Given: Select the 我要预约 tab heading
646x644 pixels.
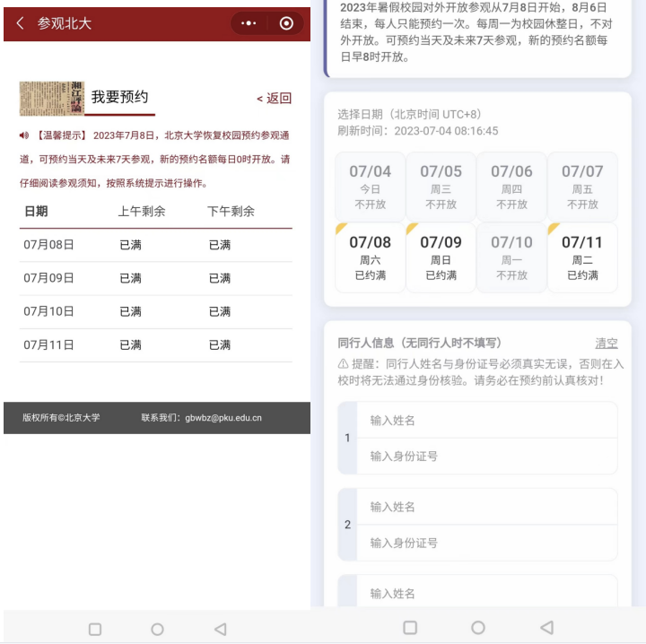Looking at the screenshot, I should coord(120,97).
